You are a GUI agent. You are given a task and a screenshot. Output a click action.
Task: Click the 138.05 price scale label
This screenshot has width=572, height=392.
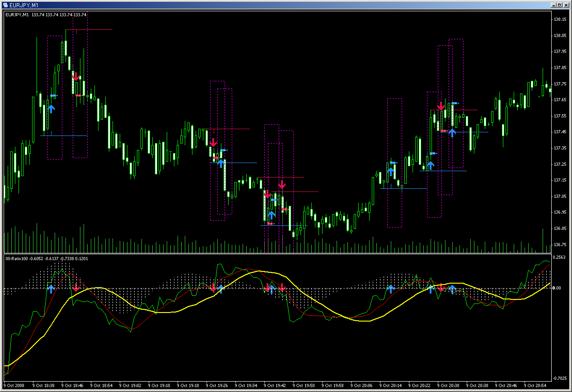[560, 35]
